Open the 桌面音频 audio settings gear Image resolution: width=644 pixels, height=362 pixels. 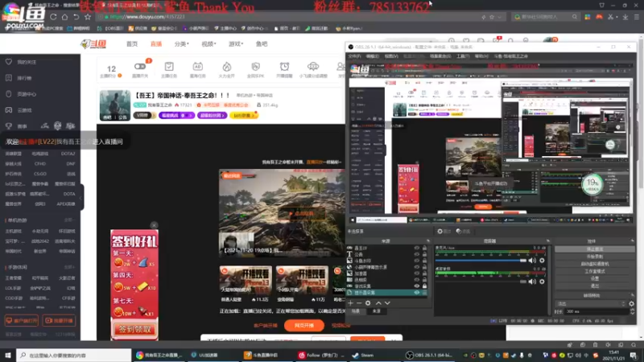pyautogui.click(x=542, y=282)
